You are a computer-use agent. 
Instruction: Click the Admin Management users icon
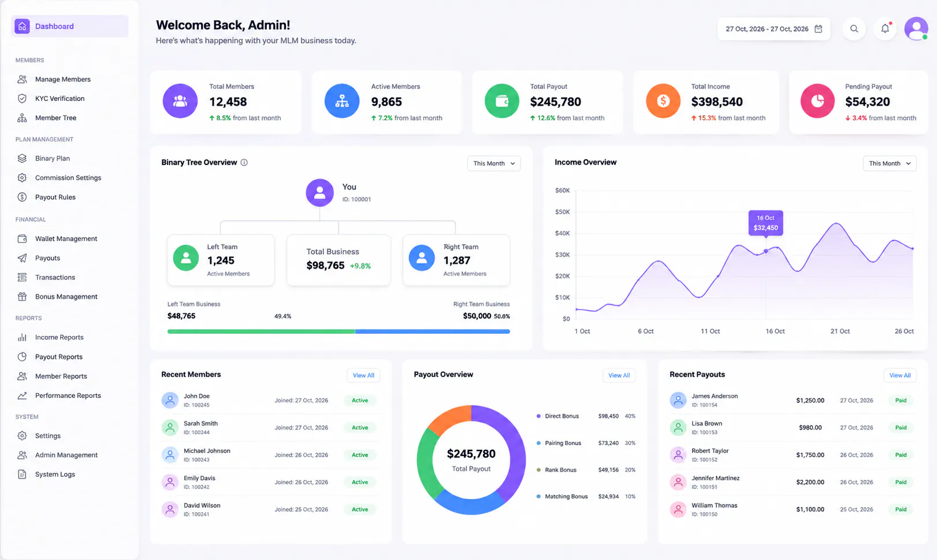coord(22,455)
